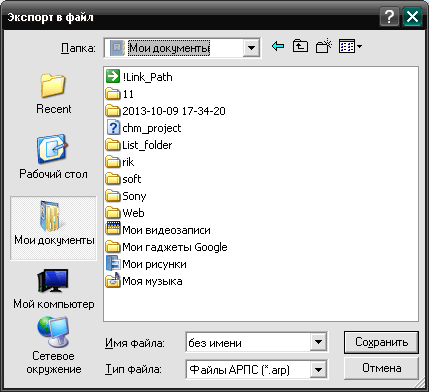The image size is (429, 392).
Task: Select the soft folder name
Action: (132, 179)
